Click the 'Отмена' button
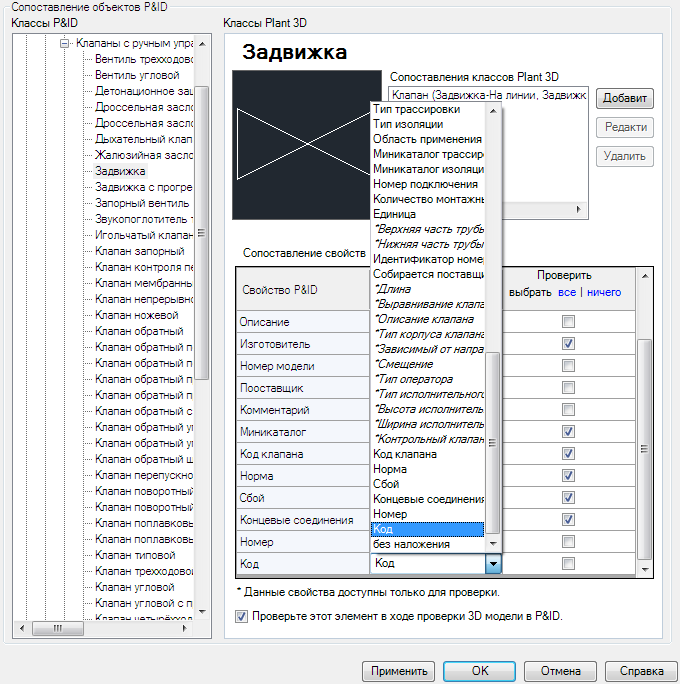 [x=560, y=671]
